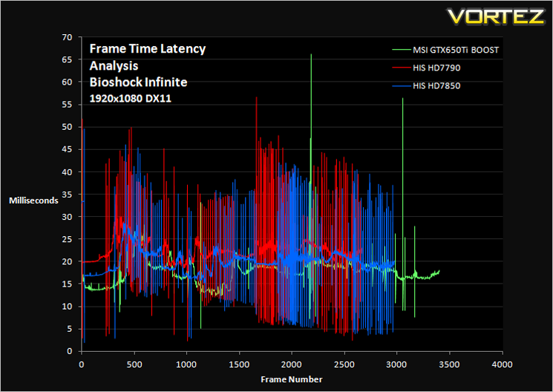Click the y-axis value 55
This screenshot has height=392, width=553.
tap(67, 105)
